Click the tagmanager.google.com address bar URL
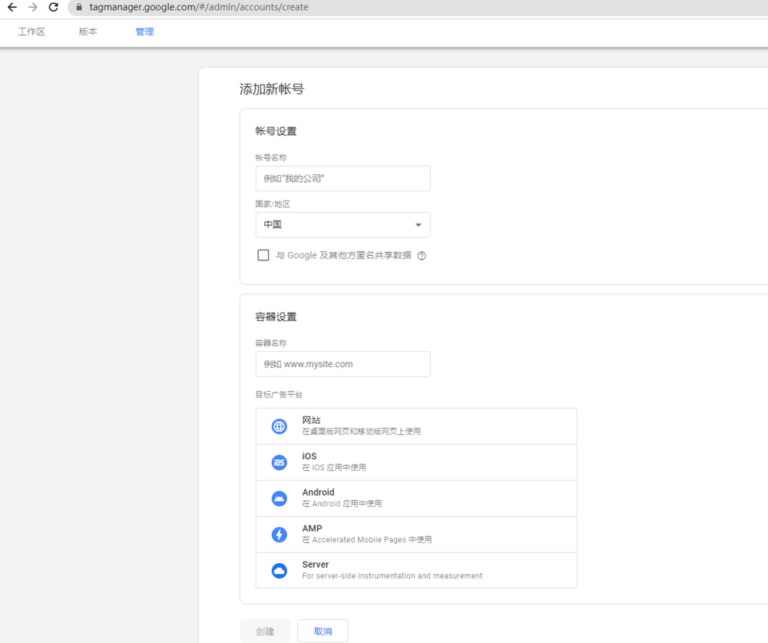The image size is (768, 643). coord(198,7)
